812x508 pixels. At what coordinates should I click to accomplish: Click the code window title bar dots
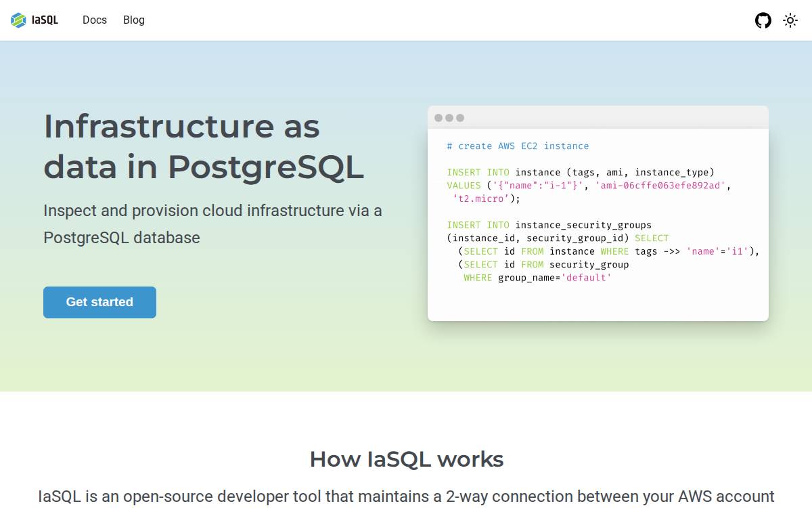click(449, 118)
